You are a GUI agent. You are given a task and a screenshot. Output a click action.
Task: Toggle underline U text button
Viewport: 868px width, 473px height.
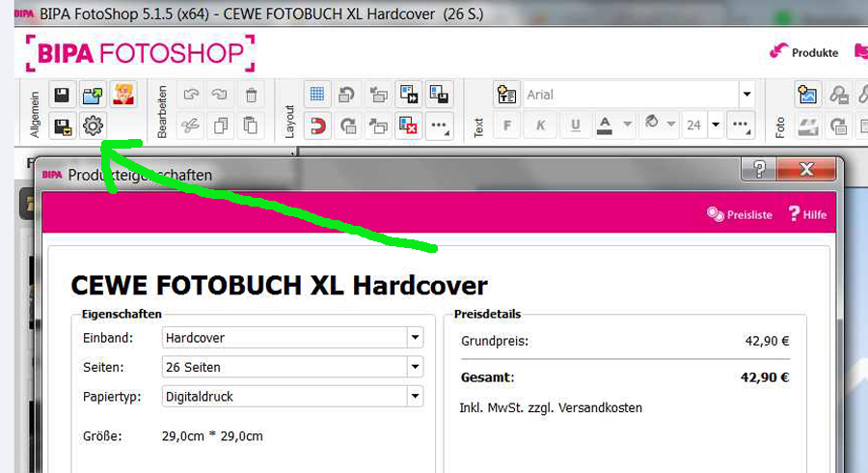coord(575,125)
